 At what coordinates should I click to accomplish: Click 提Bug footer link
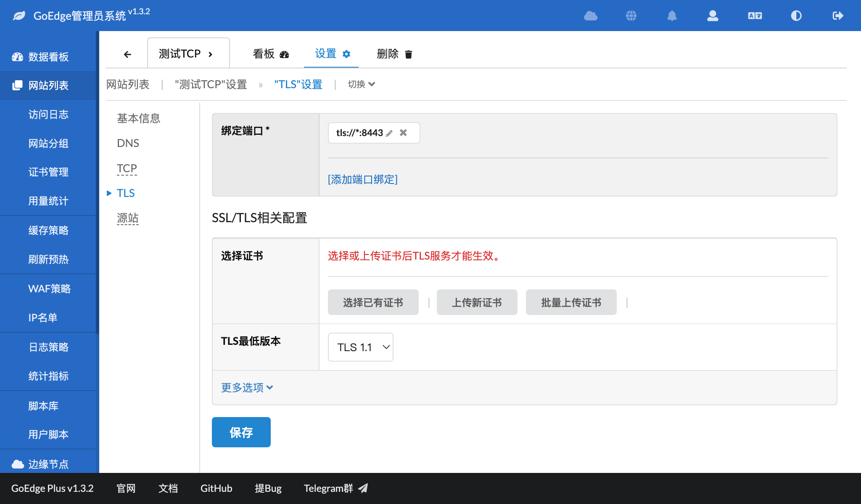268,488
